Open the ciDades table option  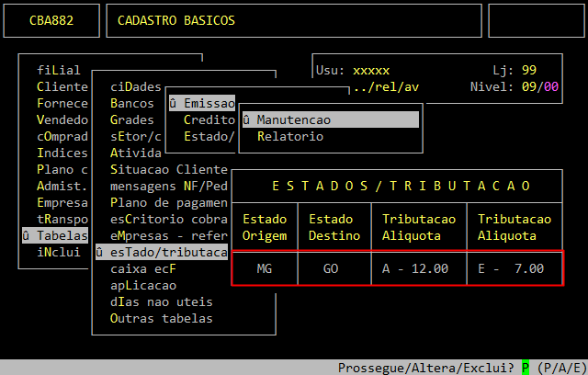click(x=135, y=86)
